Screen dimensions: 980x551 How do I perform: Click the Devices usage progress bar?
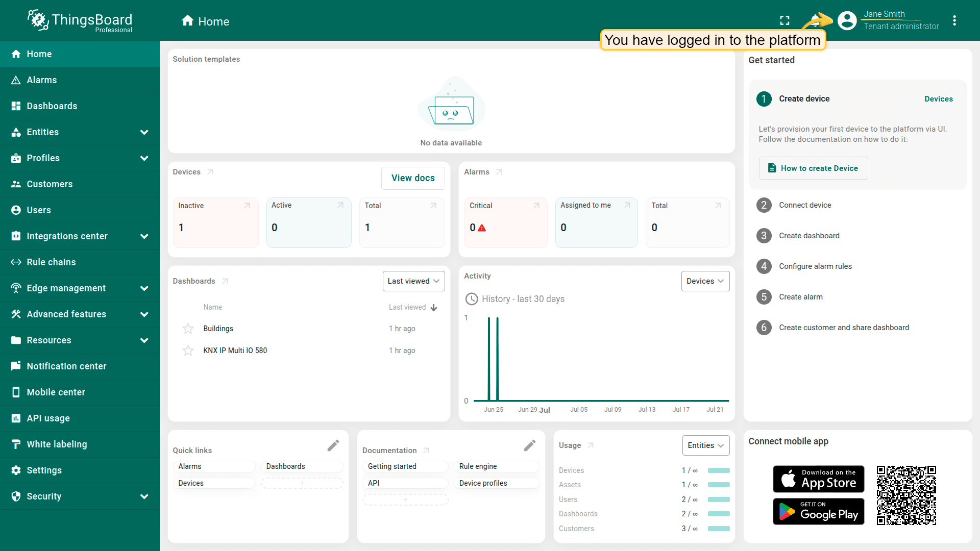(719, 470)
